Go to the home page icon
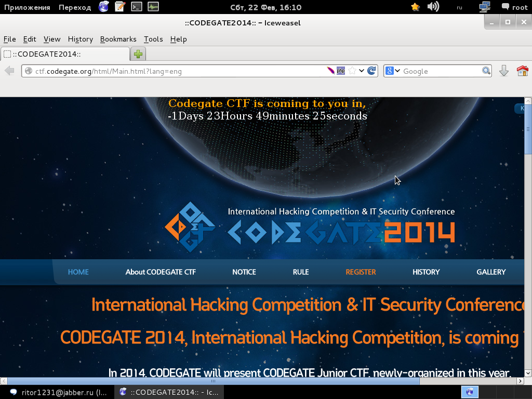The width and height of the screenshot is (532, 399). pyautogui.click(x=523, y=71)
